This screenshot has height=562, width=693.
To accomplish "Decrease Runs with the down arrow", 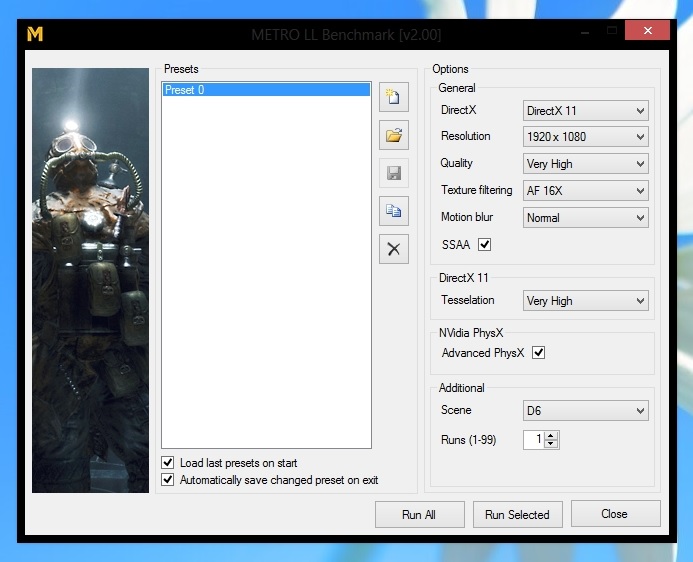I will (551, 444).
